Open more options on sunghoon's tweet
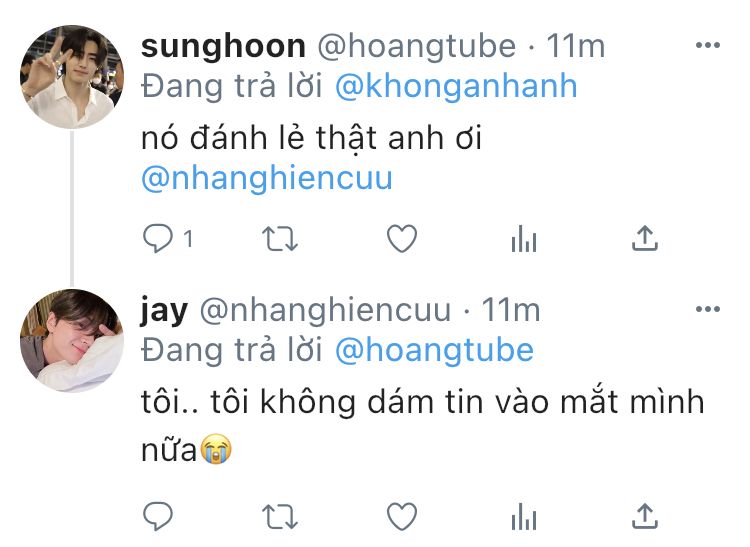This screenshot has width=750, height=547. tap(707, 45)
